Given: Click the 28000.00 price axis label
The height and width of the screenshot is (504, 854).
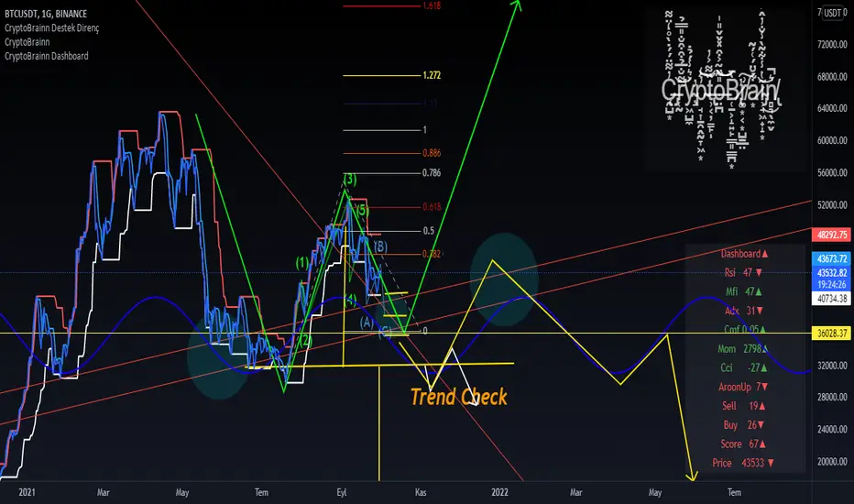Looking at the screenshot, I should (832, 397).
